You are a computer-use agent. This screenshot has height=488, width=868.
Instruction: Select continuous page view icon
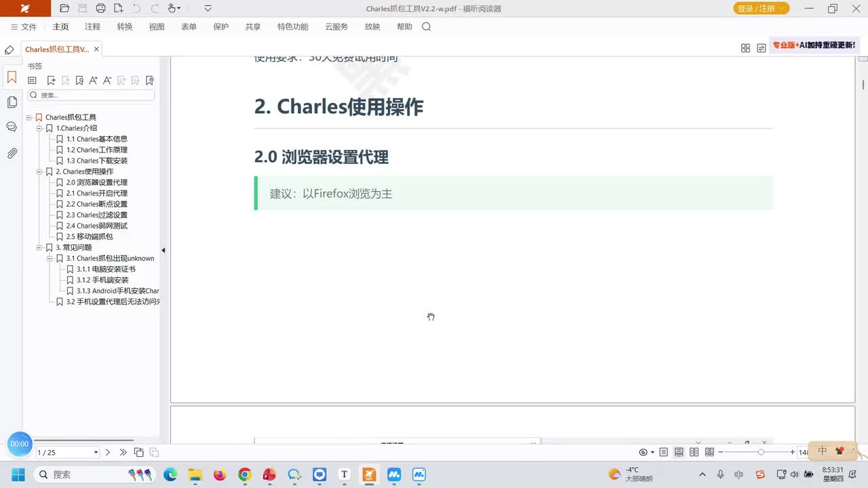[679, 452]
